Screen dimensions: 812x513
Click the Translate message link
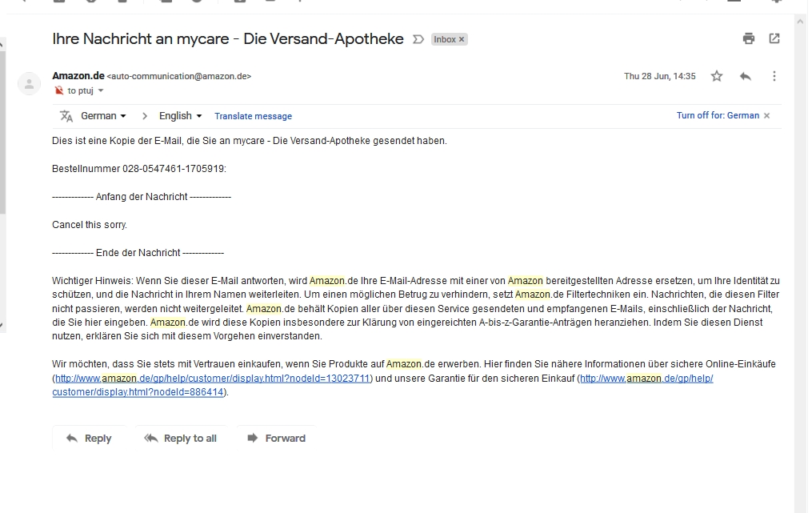pos(253,116)
